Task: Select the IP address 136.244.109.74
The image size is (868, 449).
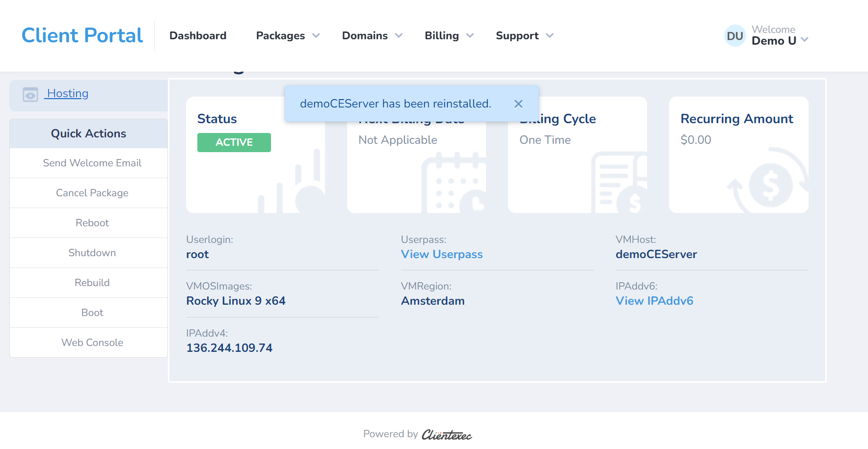Action: pyautogui.click(x=229, y=348)
